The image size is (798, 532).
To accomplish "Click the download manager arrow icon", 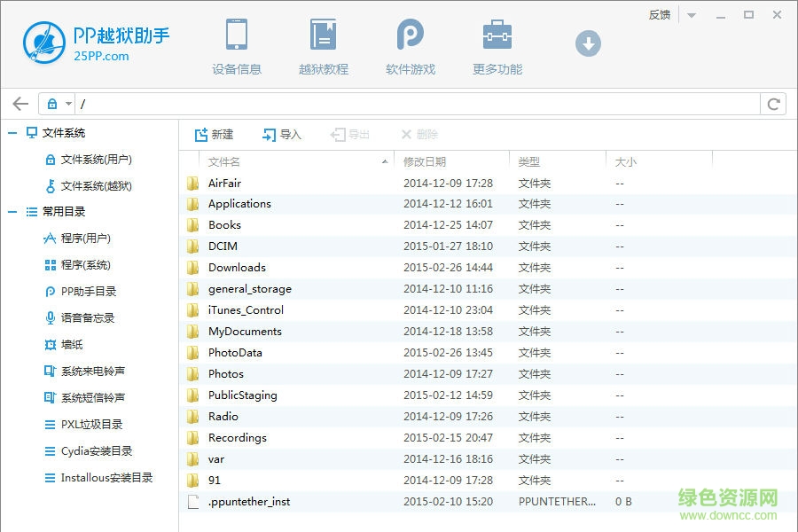I will (588, 43).
